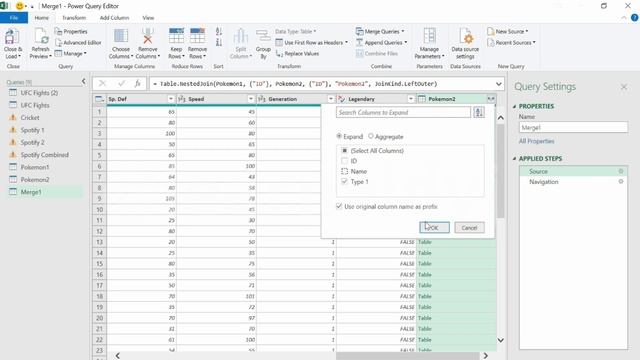640x360 pixels.
Task: Open the Generation column filter dropdown
Action: [x=331, y=99]
